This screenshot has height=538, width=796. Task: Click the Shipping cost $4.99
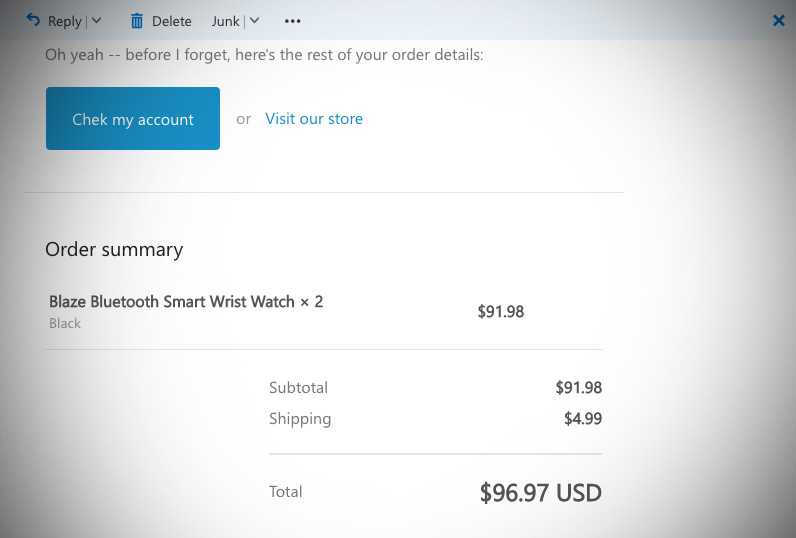point(583,418)
